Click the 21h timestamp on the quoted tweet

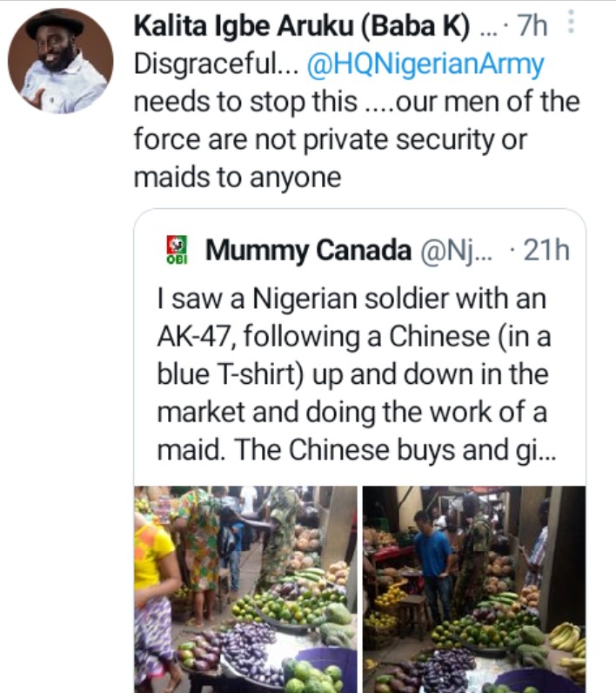click(545, 251)
